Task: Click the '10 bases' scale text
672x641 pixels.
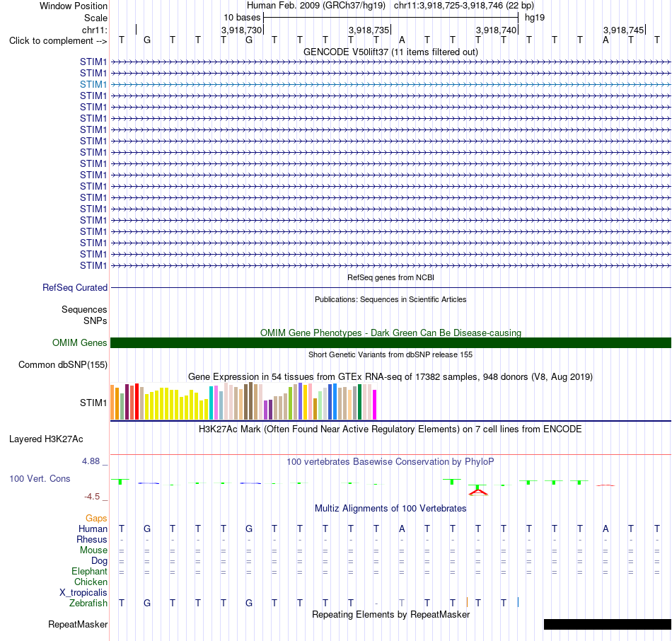Action: [242, 18]
